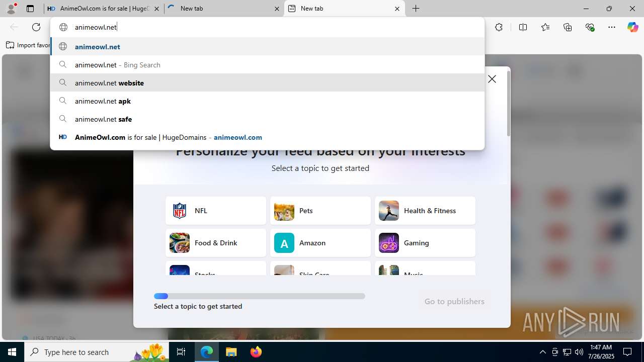Click the Go to publishers button
This screenshot has width=644, height=362.
click(454, 301)
